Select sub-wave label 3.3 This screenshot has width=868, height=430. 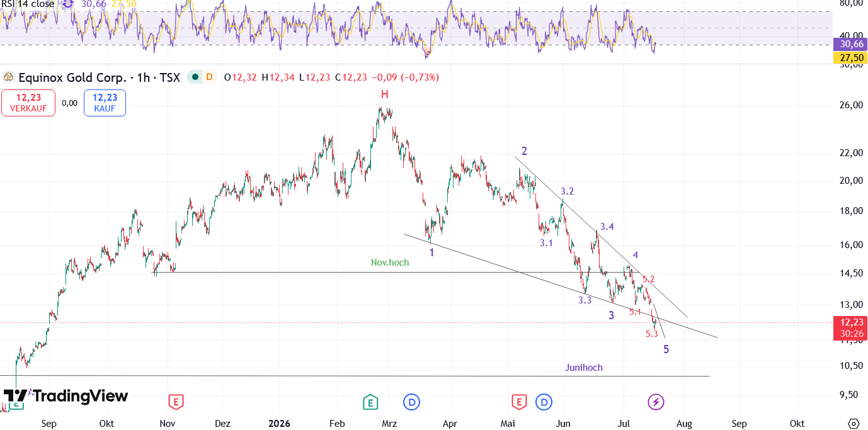(x=585, y=300)
